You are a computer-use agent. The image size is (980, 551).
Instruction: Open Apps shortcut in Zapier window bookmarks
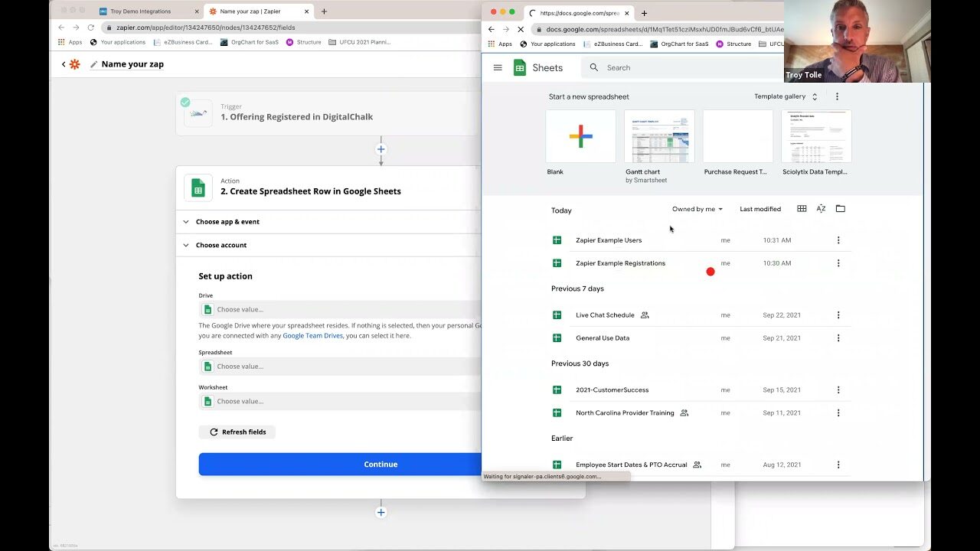tap(70, 42)
